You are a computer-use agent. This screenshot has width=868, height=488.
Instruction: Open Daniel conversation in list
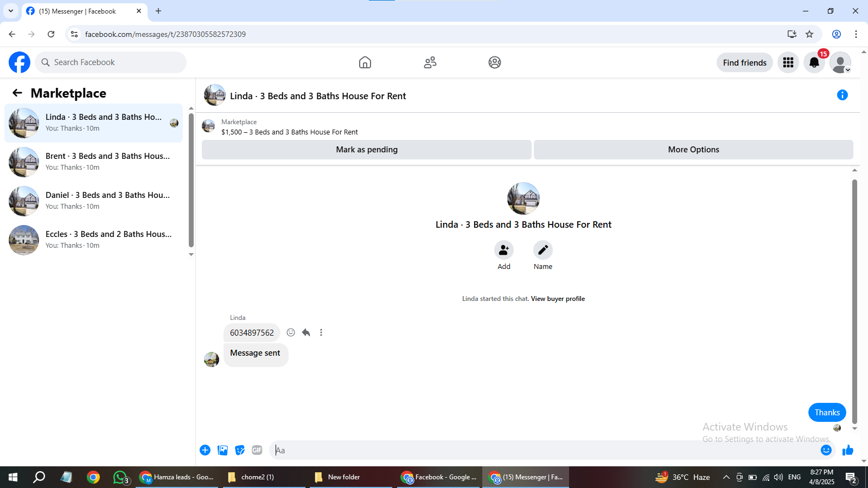click(x=94, y=201)
